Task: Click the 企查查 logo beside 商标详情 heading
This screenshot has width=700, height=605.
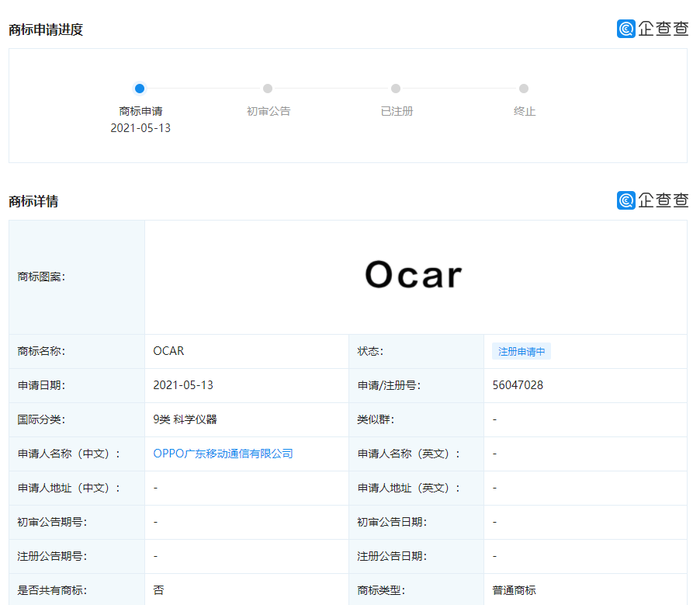Action: [652, 200]
